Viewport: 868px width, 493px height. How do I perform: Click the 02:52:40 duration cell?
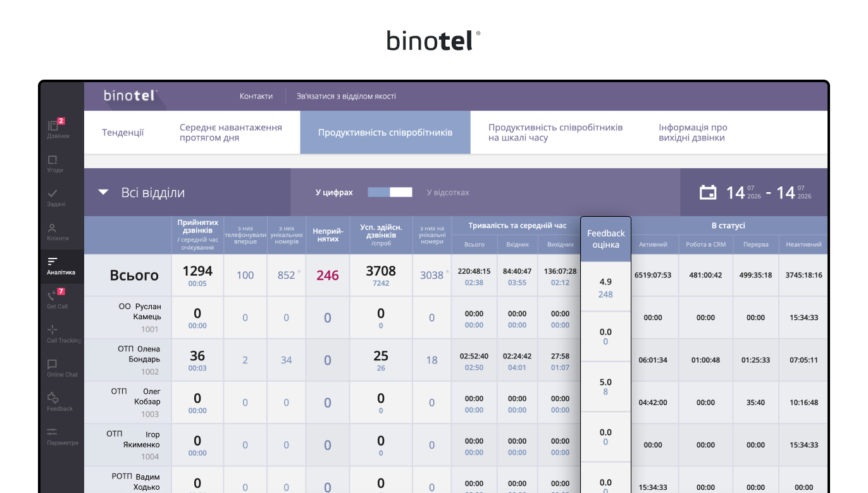(x=474, y=356)
